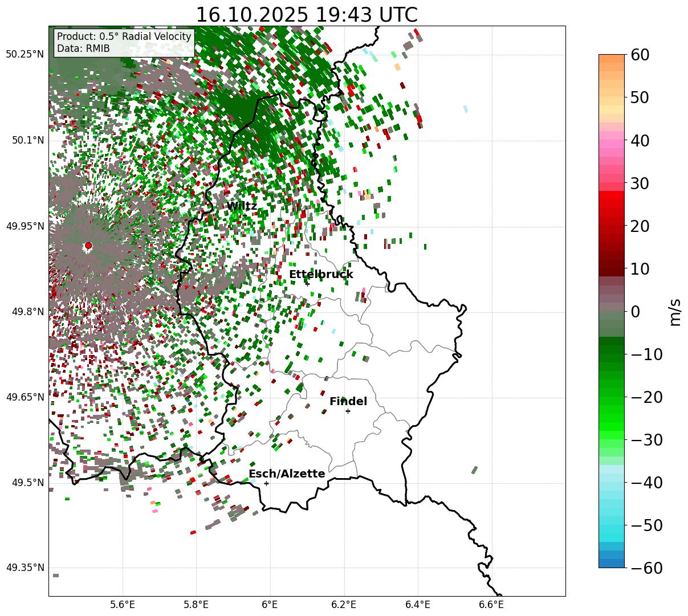
Task: Click the colorbar tick label −60
Action: [x=646, y=568]
